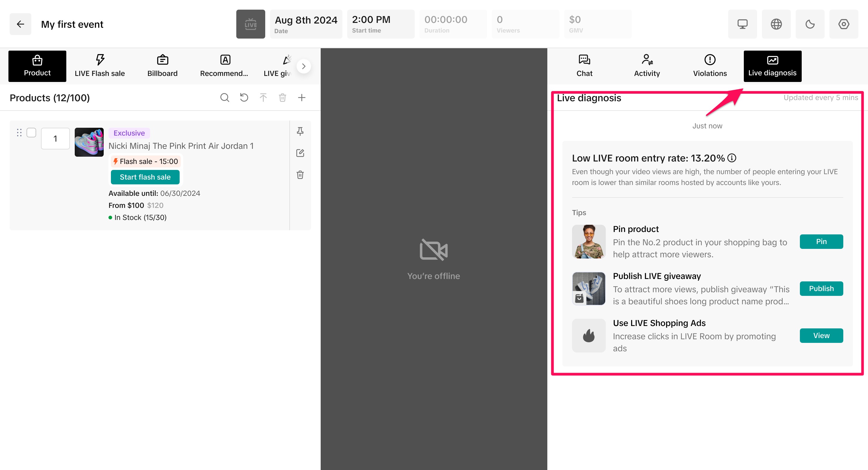The width and height of the screenshot is (868, 470).
Task: Click the add product plus icon
Action: tap(302, 98)
